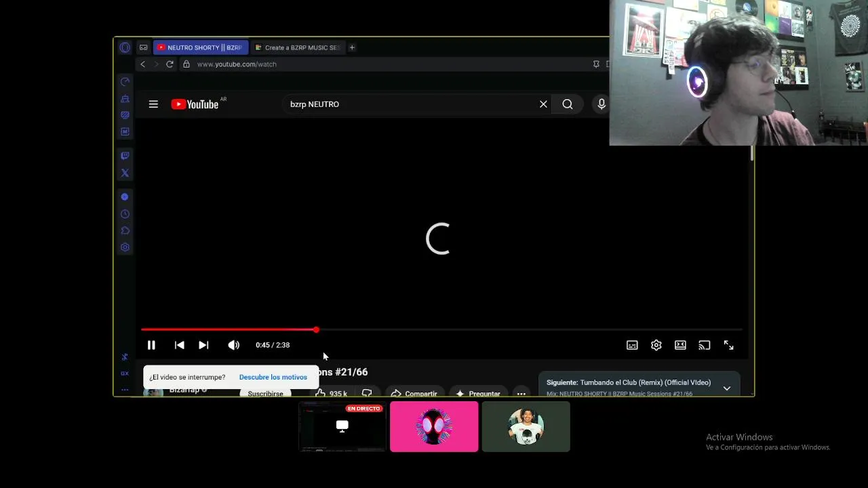Seek on the red video progress bar
This screenshot has width=868, height=488.
coord(441,330)
